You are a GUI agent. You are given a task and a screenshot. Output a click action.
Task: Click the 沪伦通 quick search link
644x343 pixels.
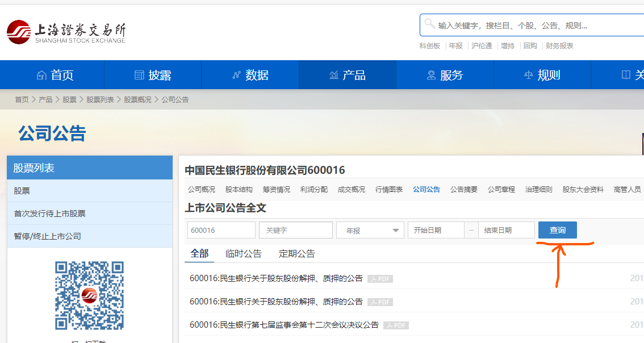(x=482, y=45)
